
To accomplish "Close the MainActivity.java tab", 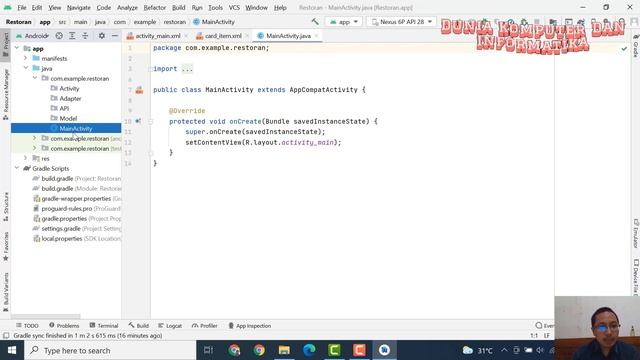I will click(316, 36).
